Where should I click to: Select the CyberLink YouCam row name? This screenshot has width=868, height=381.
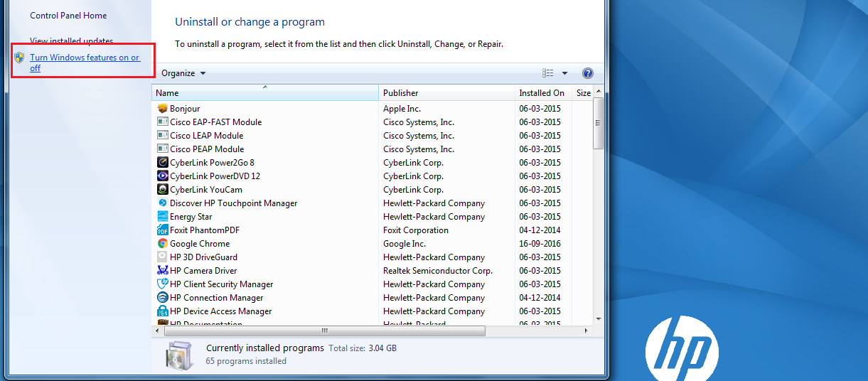click(206, 190)
